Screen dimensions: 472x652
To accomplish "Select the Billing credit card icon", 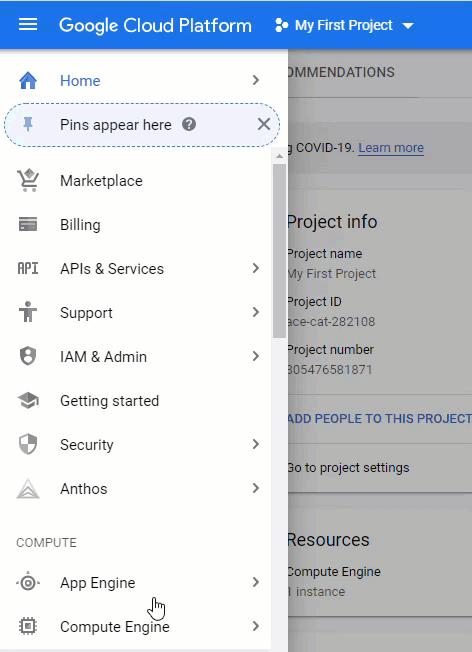I will (x=28, y=225).
